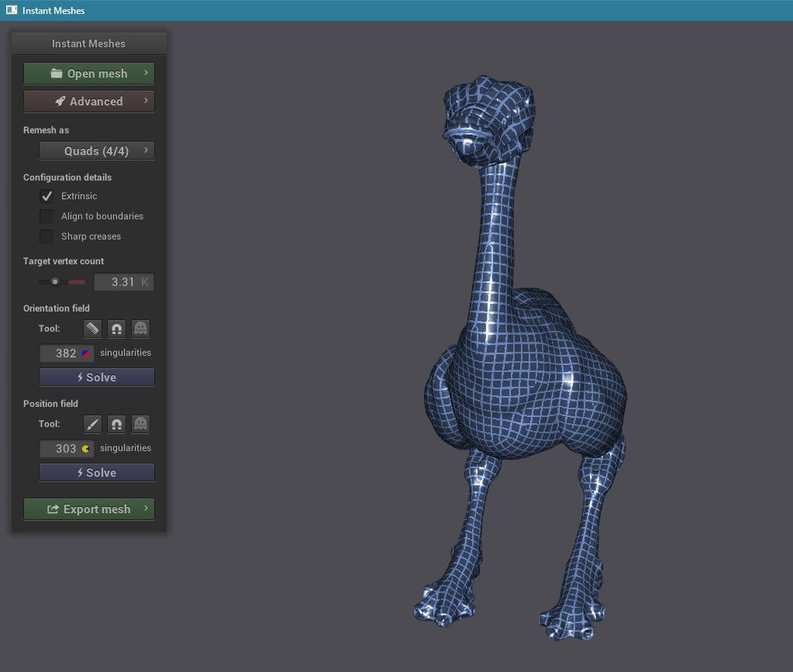The image size is (793, 672).
Task: Select the orientation field magnet attractor tool
Action: tap(117, 329)
